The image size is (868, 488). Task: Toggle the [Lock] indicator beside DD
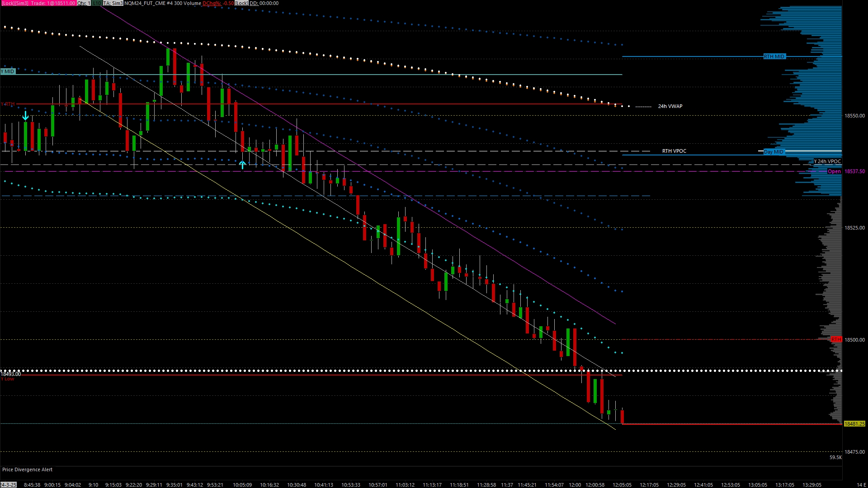(241, 3)
